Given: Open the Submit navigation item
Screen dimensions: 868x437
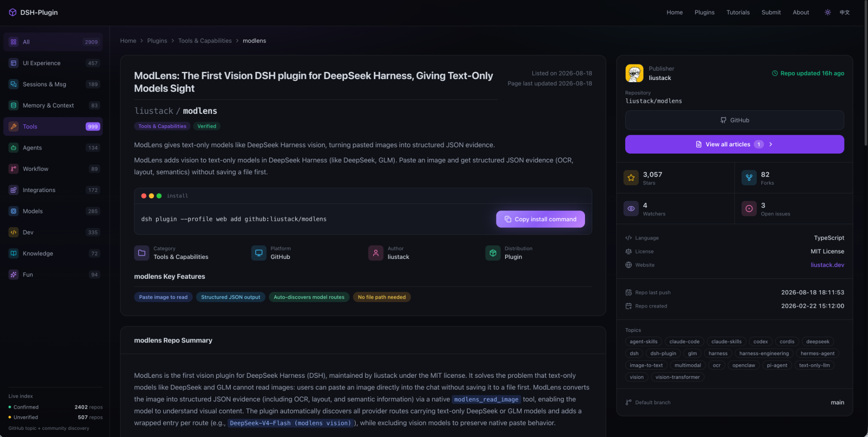Looking at the screenshot, I should [771, 12].
